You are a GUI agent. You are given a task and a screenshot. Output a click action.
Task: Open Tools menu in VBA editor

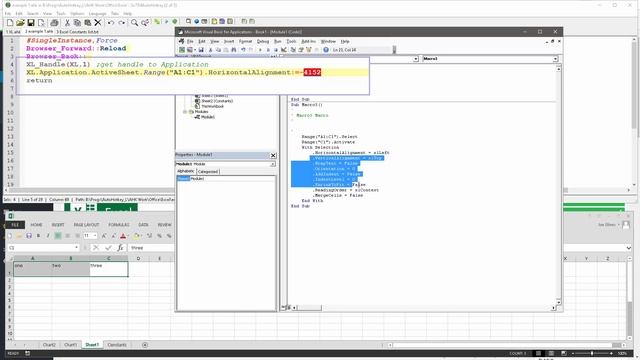click(291, 42)
